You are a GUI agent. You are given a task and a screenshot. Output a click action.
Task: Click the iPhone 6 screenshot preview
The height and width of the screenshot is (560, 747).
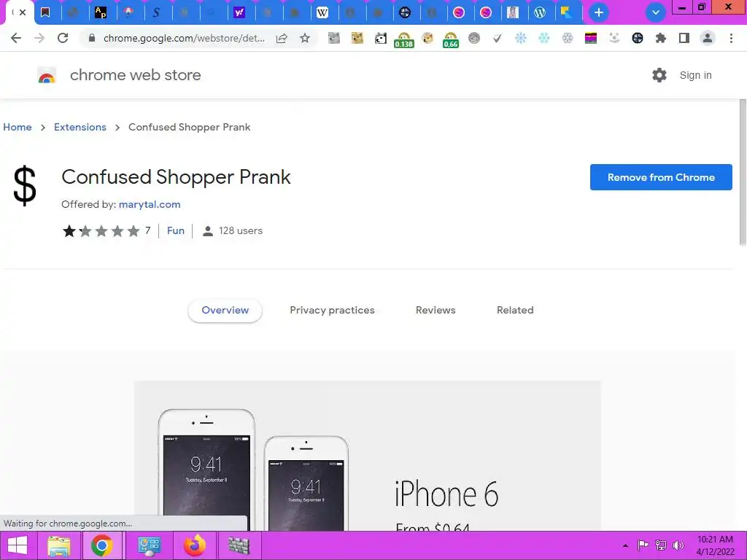click(368, 456)
